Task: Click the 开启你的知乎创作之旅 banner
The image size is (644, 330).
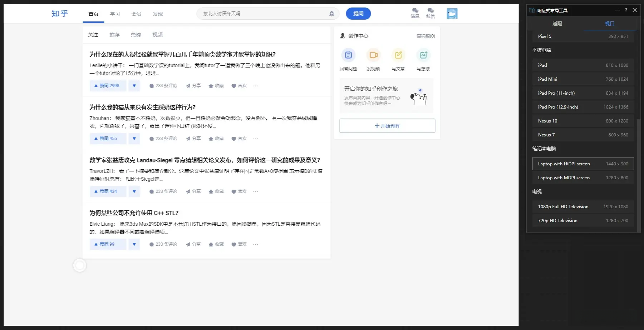Action: coord(386,96)
